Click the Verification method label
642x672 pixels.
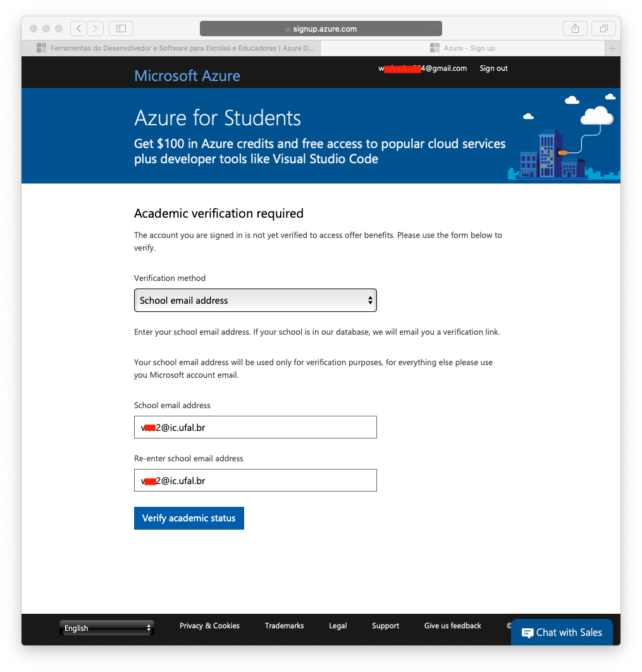point(170,278)
